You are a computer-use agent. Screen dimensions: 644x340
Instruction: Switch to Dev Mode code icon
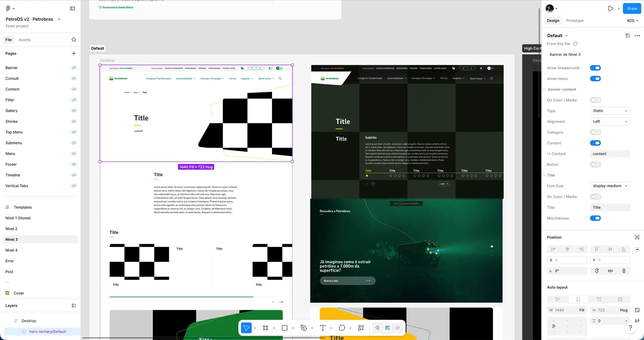click(397, 328)
